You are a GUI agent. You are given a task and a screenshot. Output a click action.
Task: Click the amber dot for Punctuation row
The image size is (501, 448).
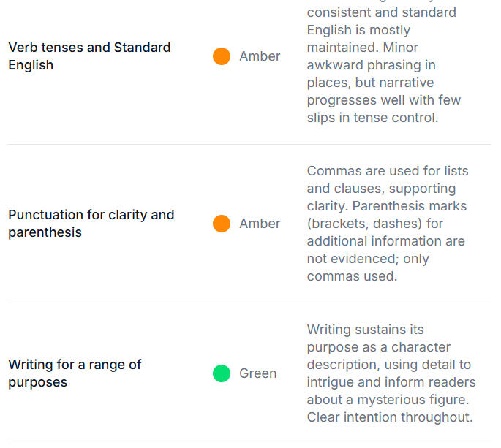[x=222, y=224]
